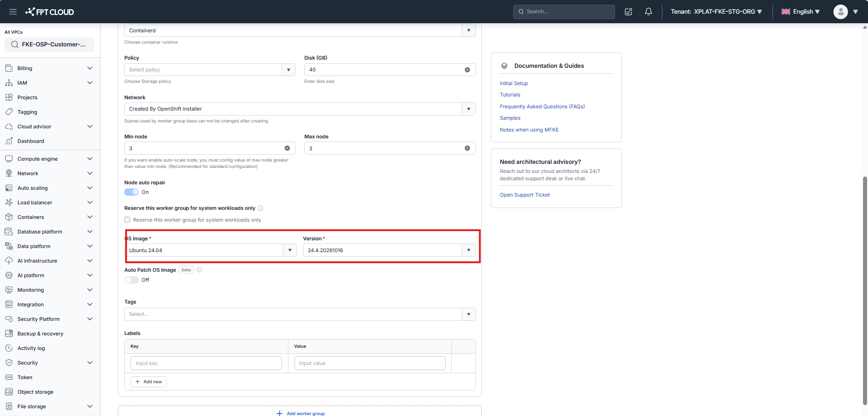
Task: Click the info icon next to Reserve worker group
Action: click(x=261, y=208)
